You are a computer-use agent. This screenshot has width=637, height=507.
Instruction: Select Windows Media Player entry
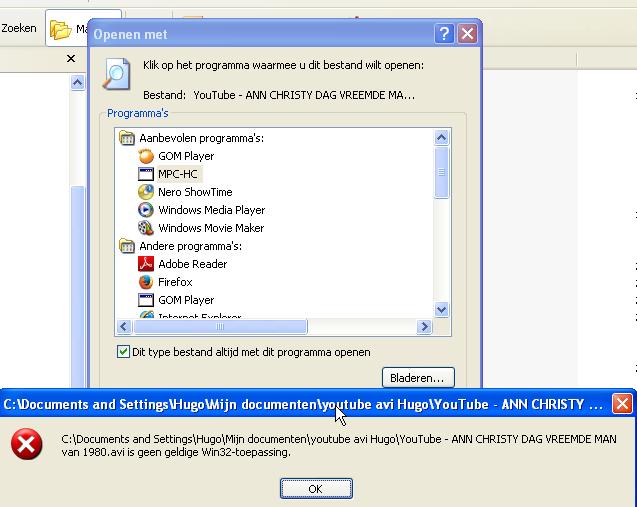click(x=212, y=210)
